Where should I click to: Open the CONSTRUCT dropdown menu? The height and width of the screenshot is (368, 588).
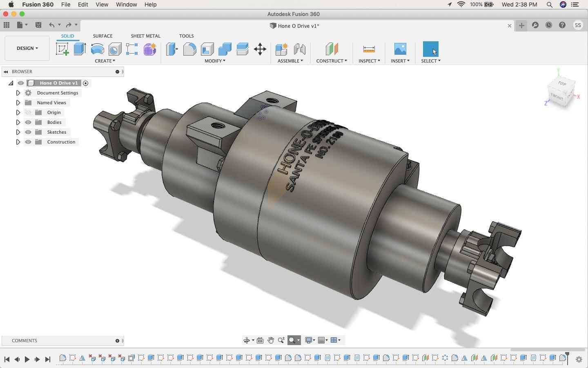pyautogui.click(x=332, y=61)
